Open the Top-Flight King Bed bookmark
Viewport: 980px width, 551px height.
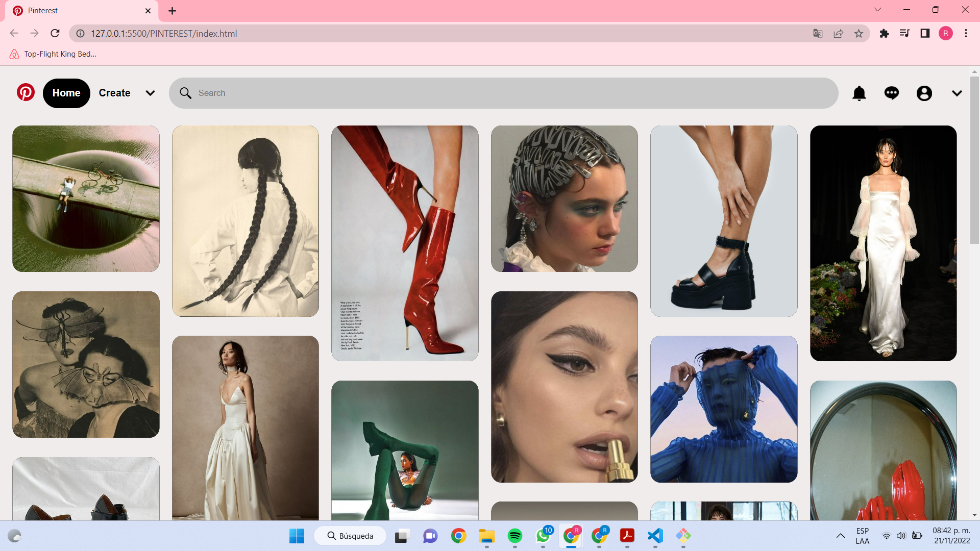53,54
